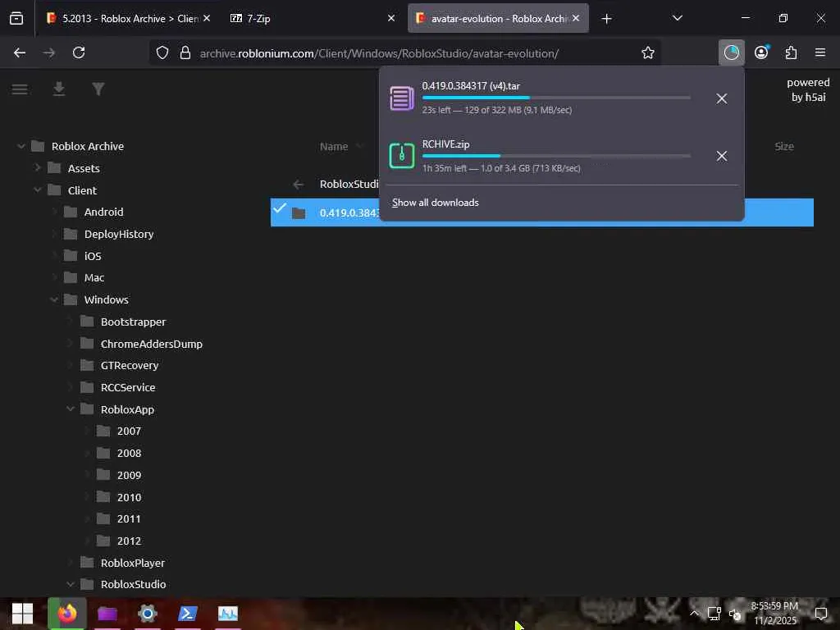
Task: Open the Windows Start menu
Action: click(x=22, y=614)
